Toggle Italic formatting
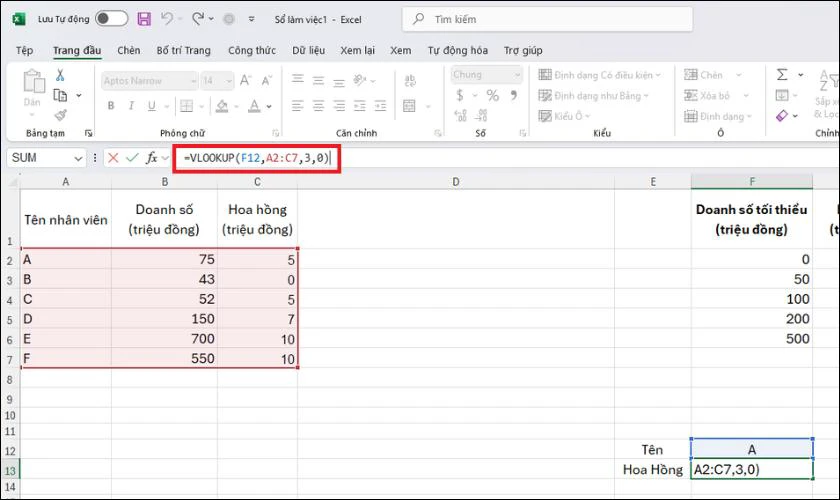This screenshot has width=840, height=500. (x=131, y=106)
